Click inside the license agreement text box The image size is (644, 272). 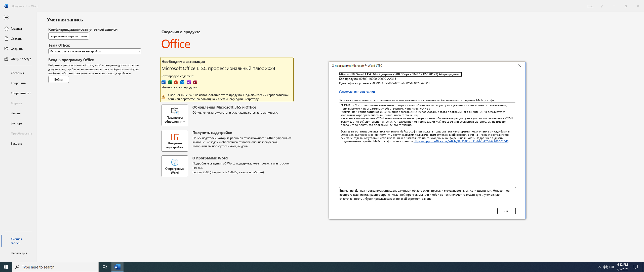click(427, 145)
